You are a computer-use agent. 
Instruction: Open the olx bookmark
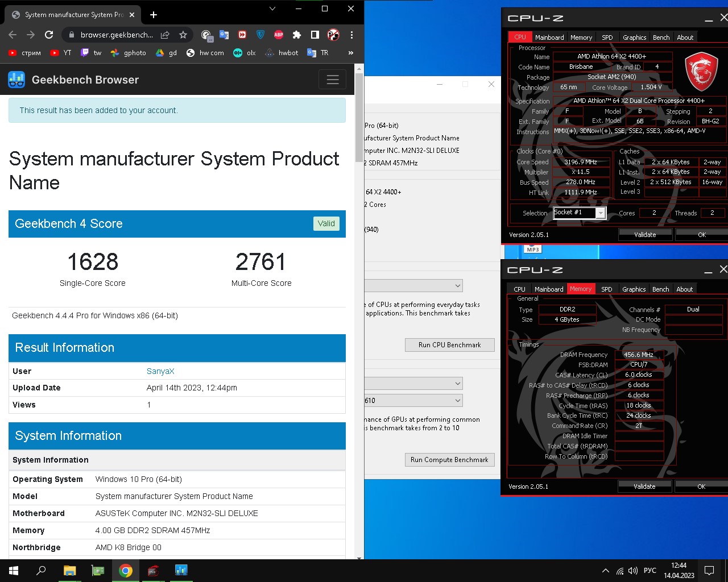245,53
